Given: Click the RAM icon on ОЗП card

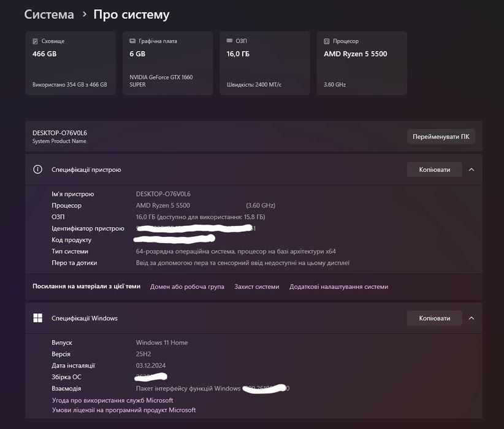Looking at the screenshot, I should point(229,41).
